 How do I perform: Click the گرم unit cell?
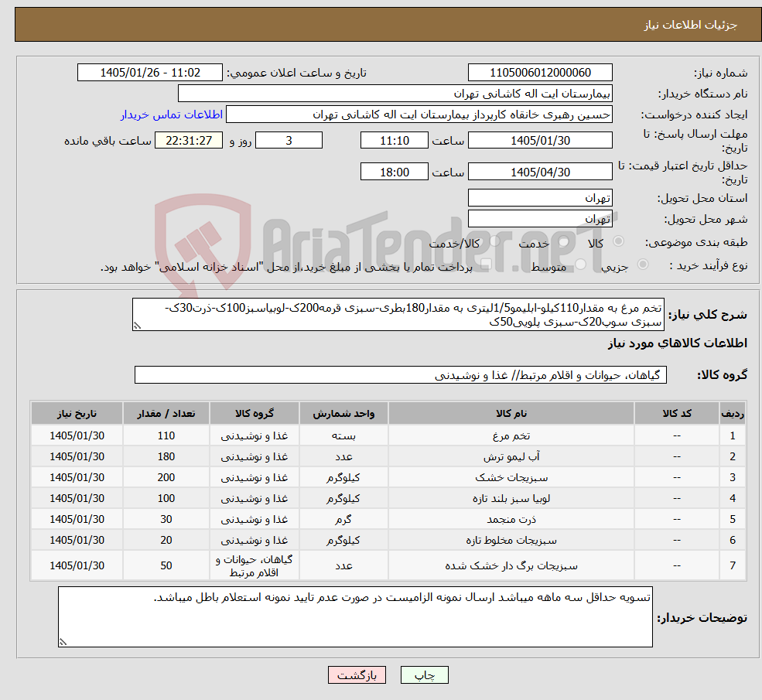click(343, 519)
